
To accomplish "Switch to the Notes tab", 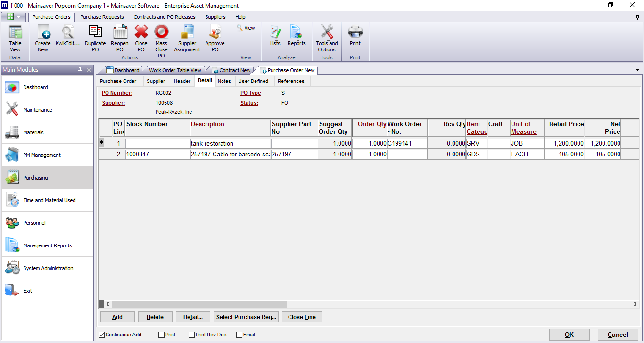I will point(224,81).
